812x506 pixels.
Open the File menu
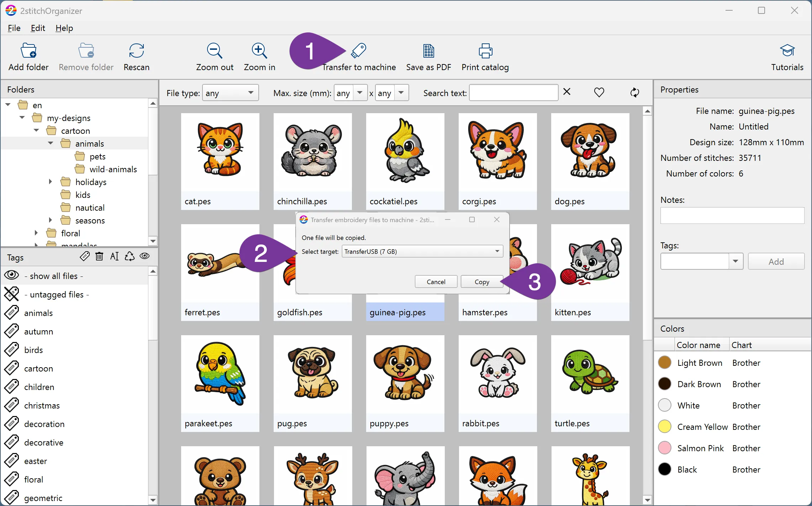14,28
